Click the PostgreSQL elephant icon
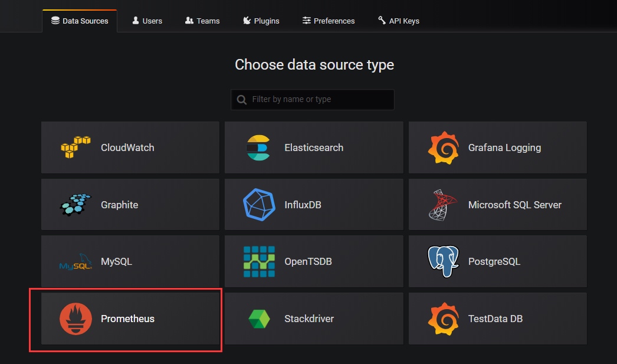The width and height of the screenshot is (617, 364). [442, 261]
